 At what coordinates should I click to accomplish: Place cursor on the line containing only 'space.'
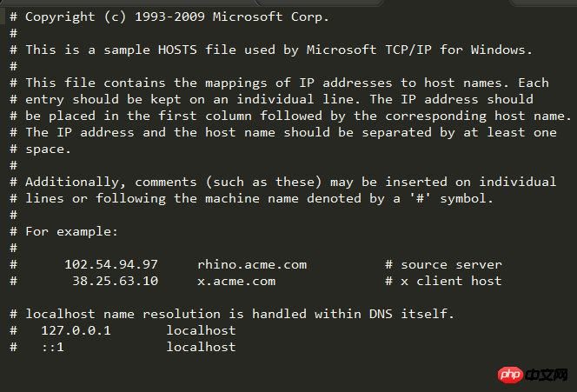[49, 149]
